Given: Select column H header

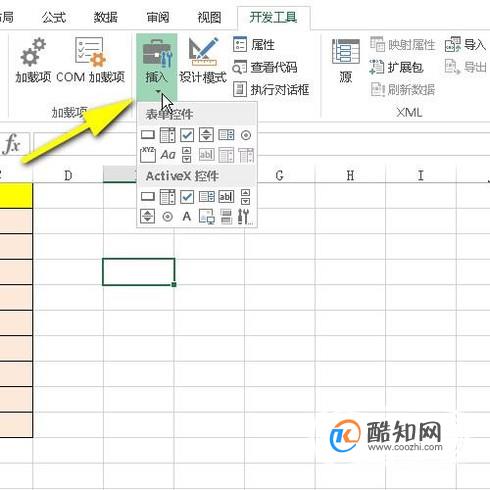Looking at the screenshot, I should (x=350, y=175).
